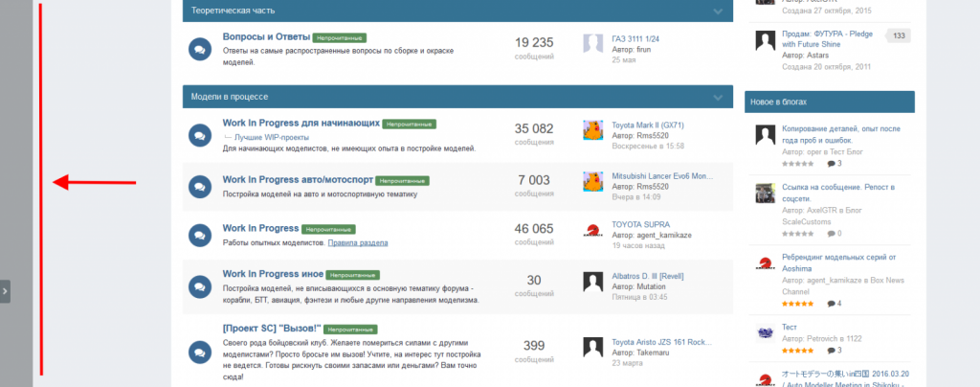This screenshot has height=387, width=980.
Task: Click avatar next to Albatros D. III [Revell]
Action: coord(592,281)
